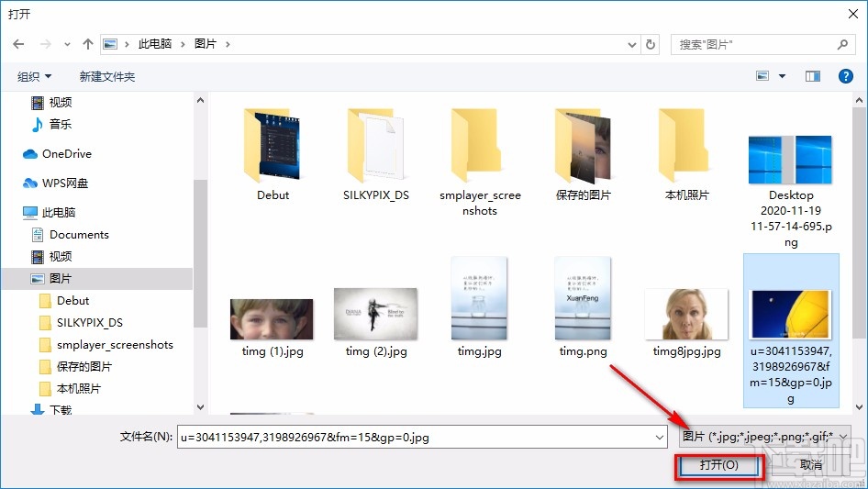Go up one folder level
The image size is (868, 489).
coord(87,44)
